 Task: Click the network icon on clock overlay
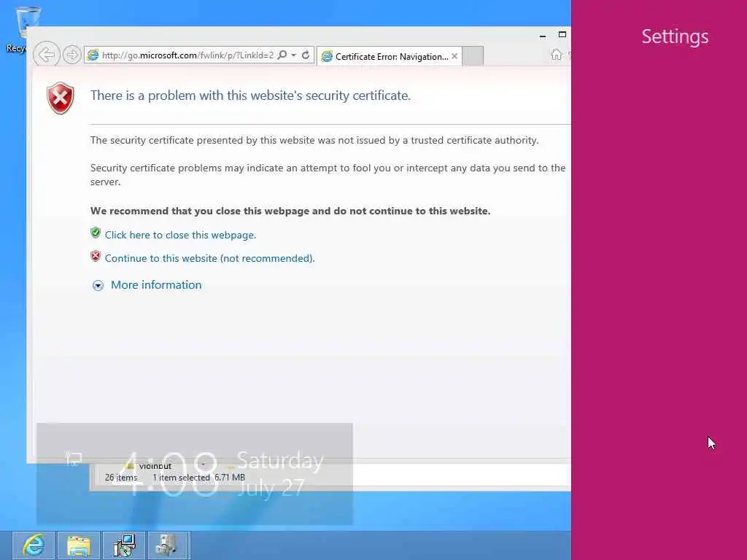coord(74,459)
